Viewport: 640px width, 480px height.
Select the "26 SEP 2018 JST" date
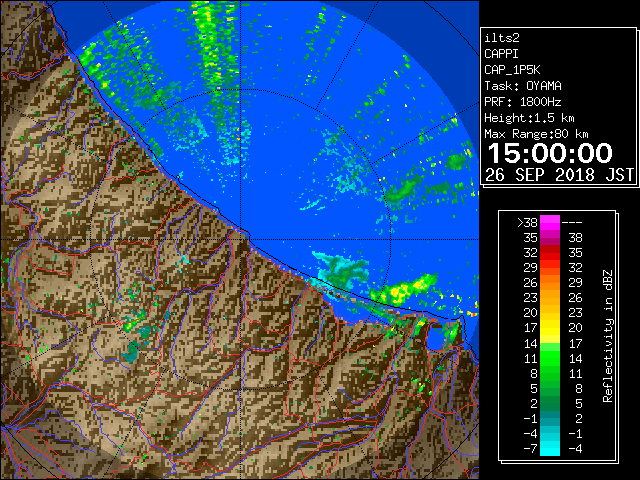tap(560, 175)
